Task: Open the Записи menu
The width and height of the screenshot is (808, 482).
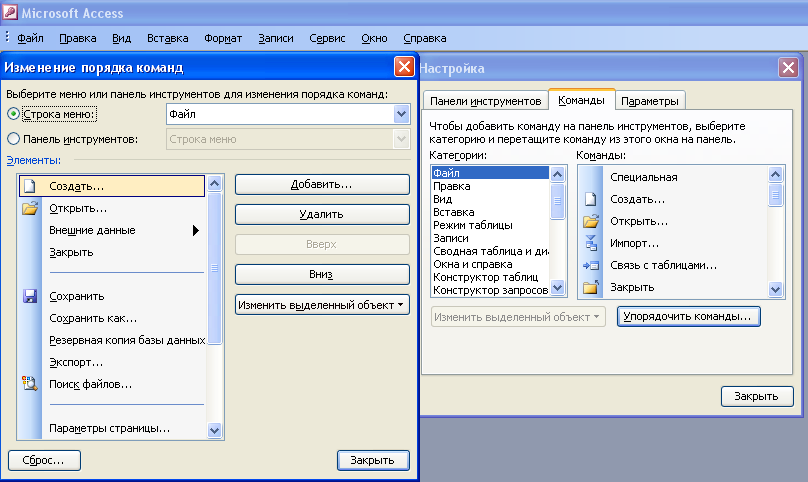Action: tap(276, 38)
